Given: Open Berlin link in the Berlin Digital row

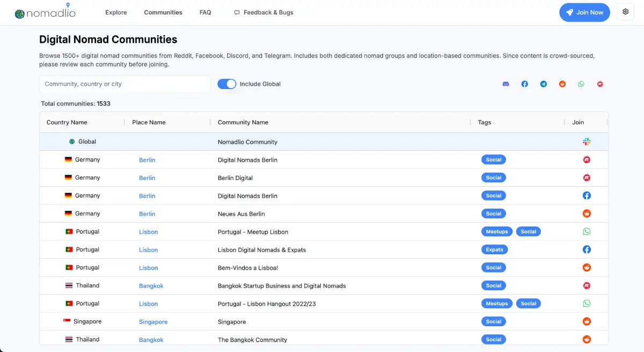Looking at the screenshot, I should [147, 178].
